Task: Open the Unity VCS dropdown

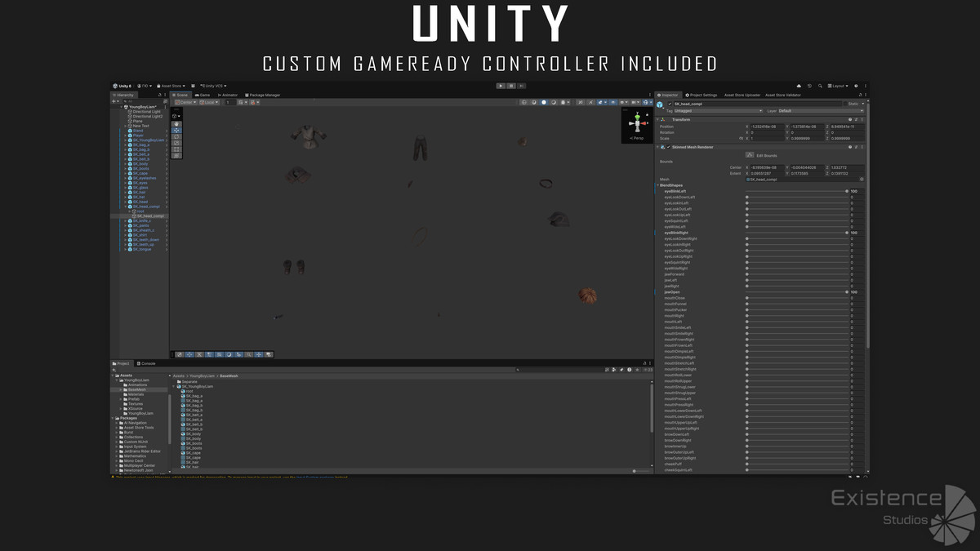Action: coord(213,86)
